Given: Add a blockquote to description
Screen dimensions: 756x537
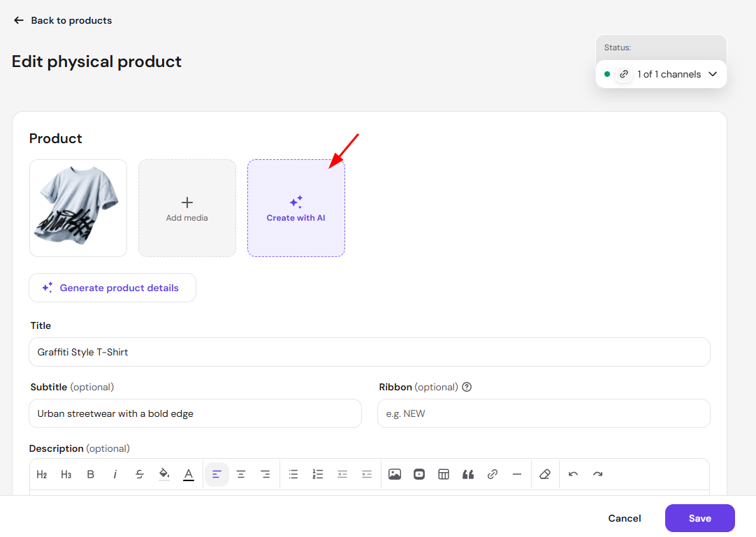Looking at the screenshot, I should (467, 474).
